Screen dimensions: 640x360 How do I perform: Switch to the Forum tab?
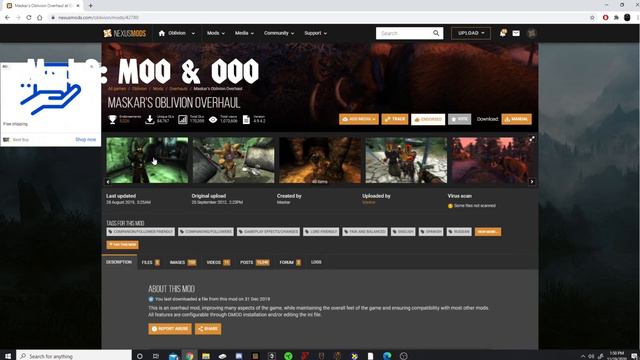pyautogui.click(x=290, y=262)
